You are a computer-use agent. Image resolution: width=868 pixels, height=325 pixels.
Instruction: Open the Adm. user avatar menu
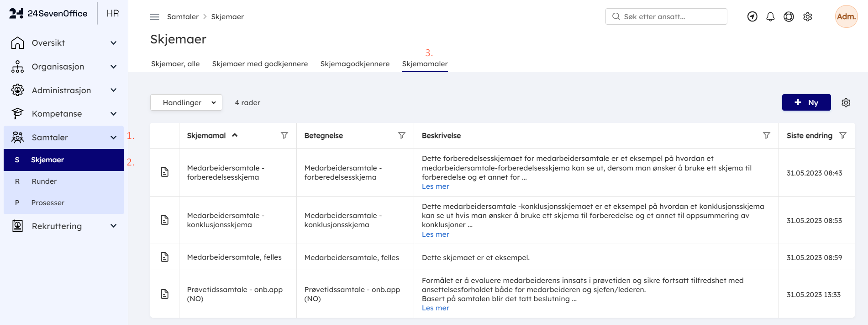(x=846, y=16)
